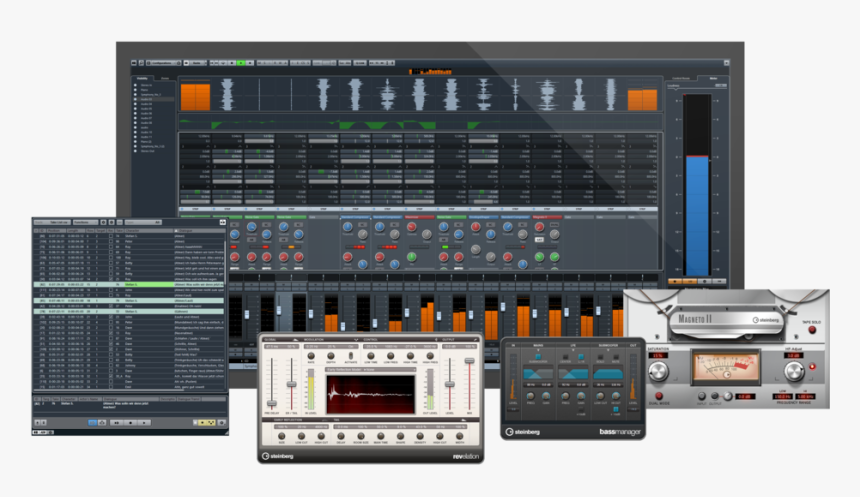Click the up arrow in take list footer

pyautogui.click(x=37, y=422)
